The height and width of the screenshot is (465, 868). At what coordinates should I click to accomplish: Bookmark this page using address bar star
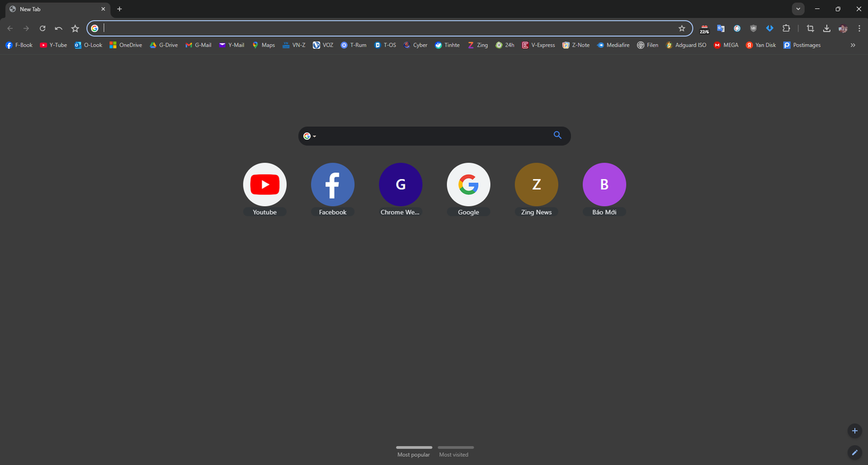click(682, 28)
